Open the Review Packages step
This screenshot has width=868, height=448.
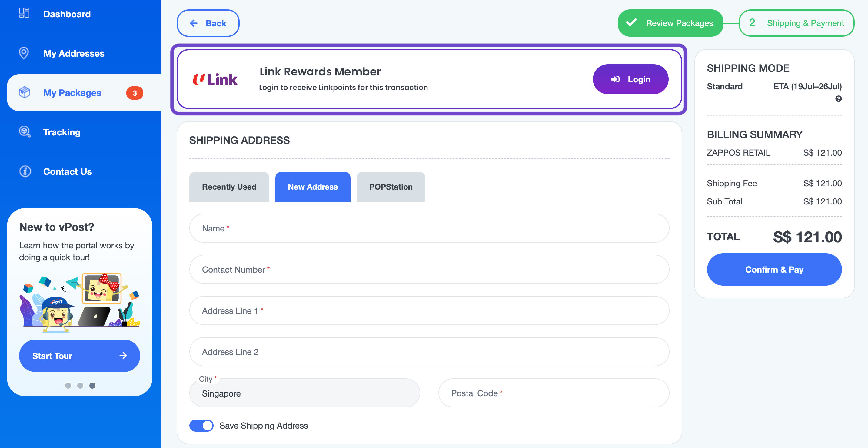click(x=670, y=23)
